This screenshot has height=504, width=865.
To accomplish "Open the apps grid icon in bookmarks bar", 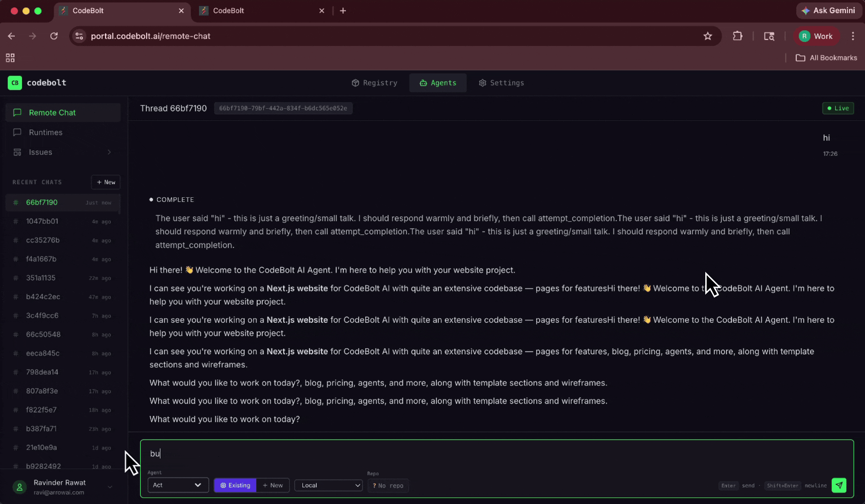I will (10, 58).
